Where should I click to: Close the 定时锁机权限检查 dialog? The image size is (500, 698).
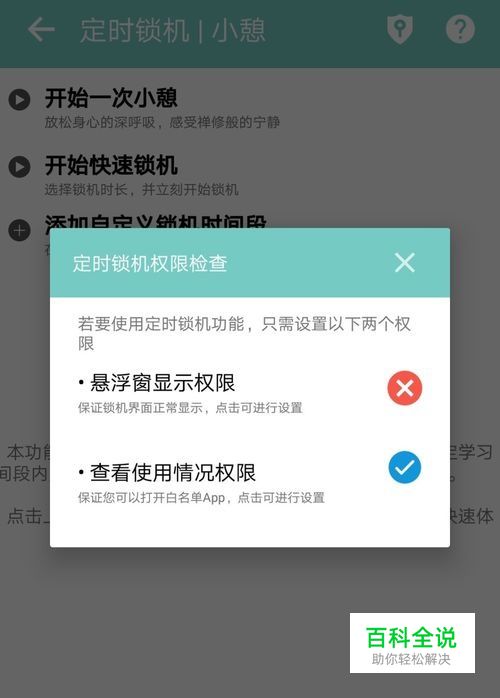tap(405, 262)
